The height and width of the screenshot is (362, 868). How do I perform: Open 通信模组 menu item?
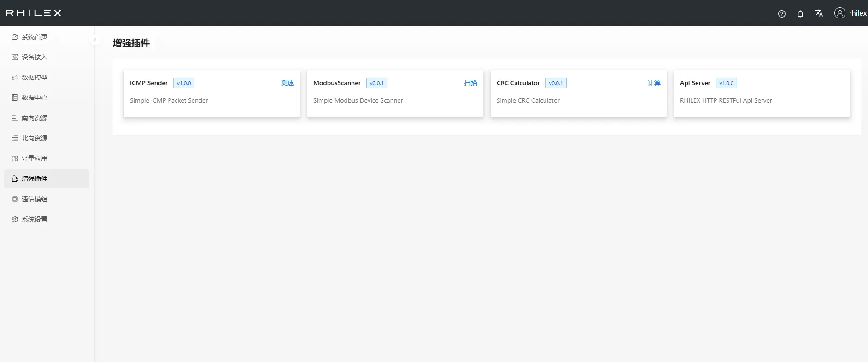click(47, 199)
